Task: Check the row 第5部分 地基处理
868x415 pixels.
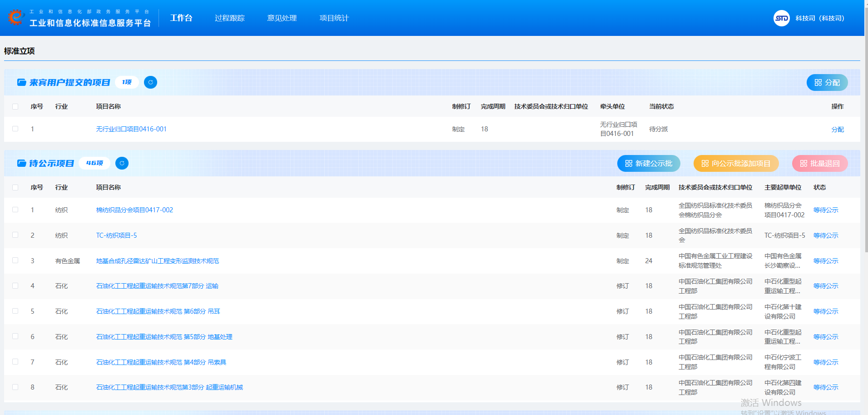Action: coord(15,337)
